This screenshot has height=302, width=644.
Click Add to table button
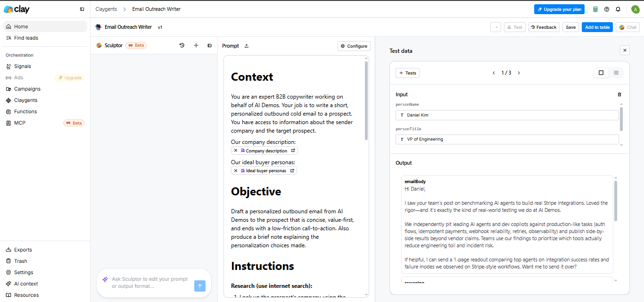pos(597,27)
